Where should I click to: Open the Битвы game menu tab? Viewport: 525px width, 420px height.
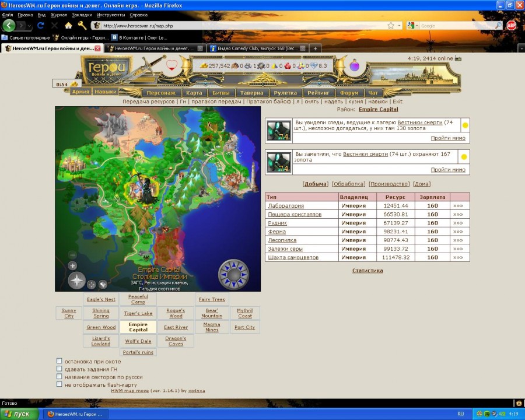221,93
